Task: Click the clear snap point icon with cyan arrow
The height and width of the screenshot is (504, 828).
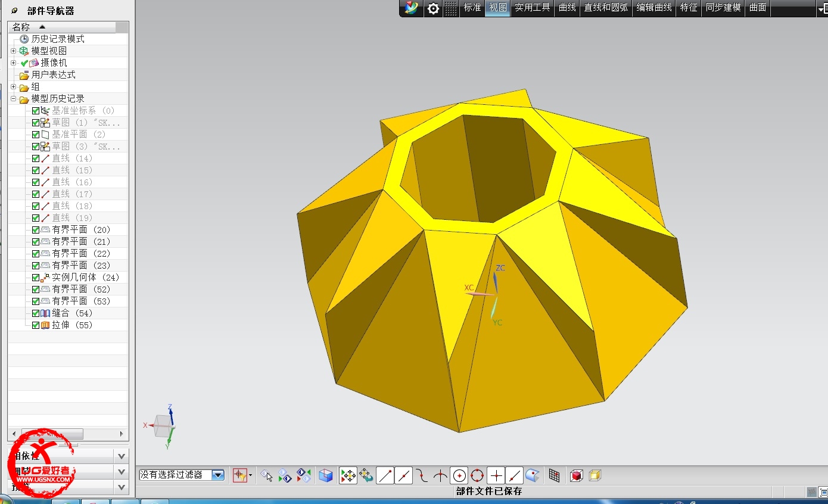Action: (366, 475)
